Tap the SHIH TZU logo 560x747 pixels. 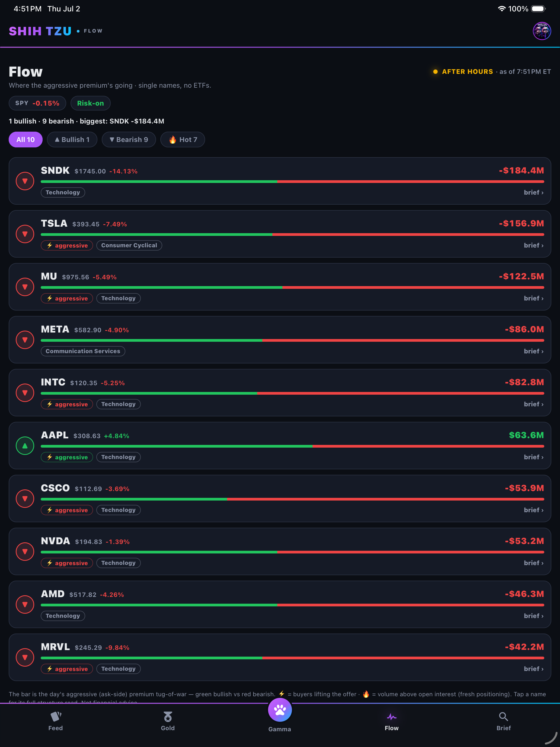pos(40,31)
